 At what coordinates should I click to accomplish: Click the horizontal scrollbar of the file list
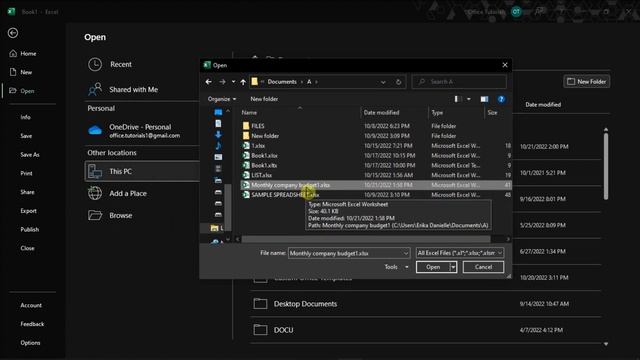(x=365, y=239)
